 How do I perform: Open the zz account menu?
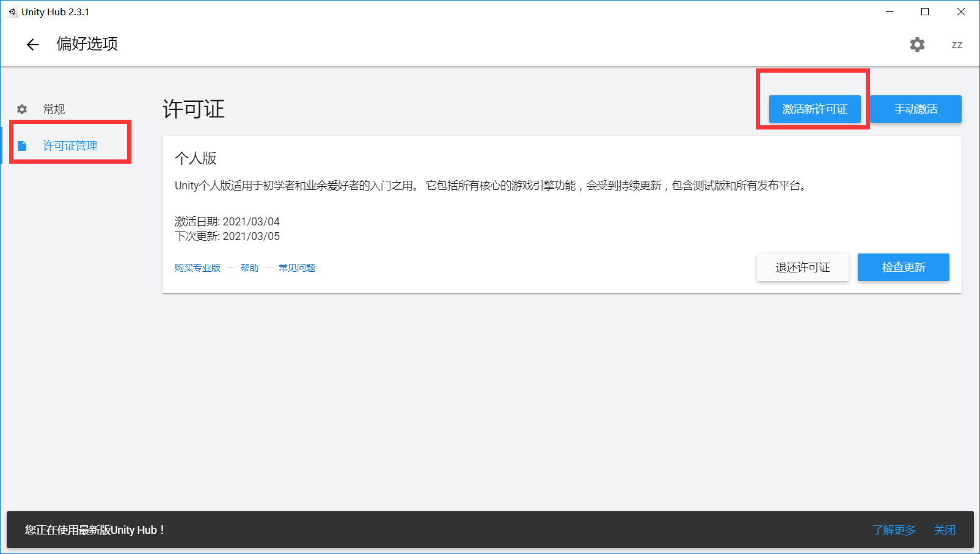click(x=957, y=45)
